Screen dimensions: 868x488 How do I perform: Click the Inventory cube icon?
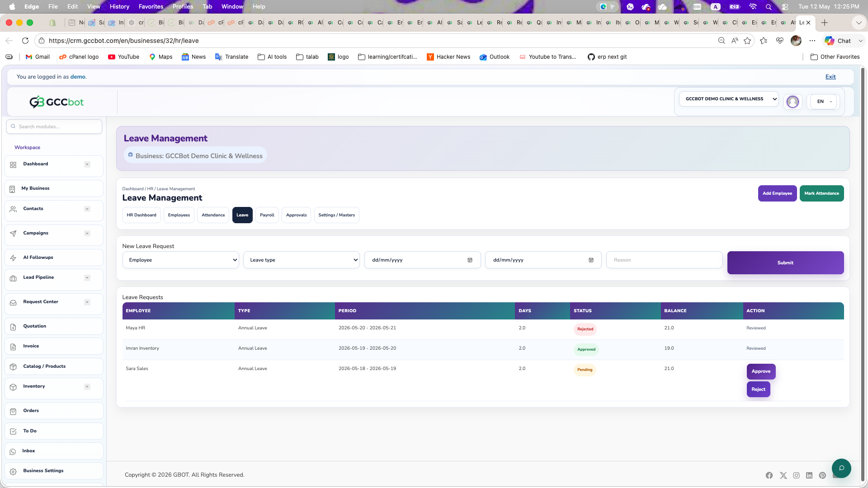(x=13, y=387)
